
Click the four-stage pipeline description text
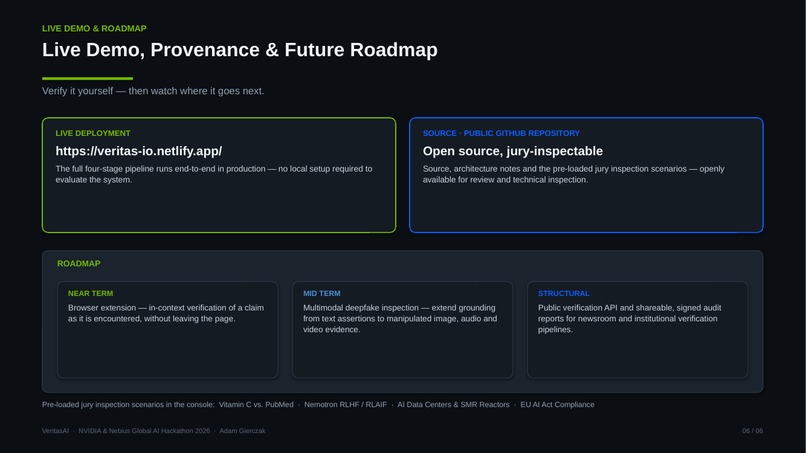pyautogui.click(x=214, y=174)
